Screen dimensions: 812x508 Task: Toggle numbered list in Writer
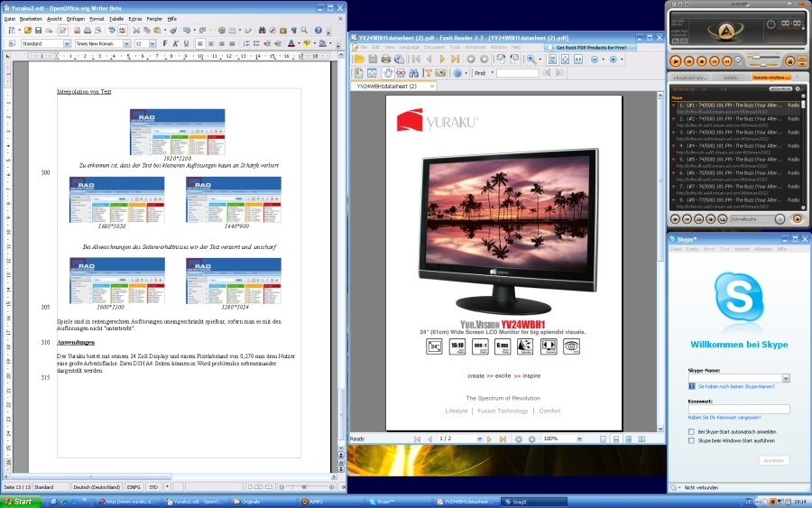(x=246, y=43)
